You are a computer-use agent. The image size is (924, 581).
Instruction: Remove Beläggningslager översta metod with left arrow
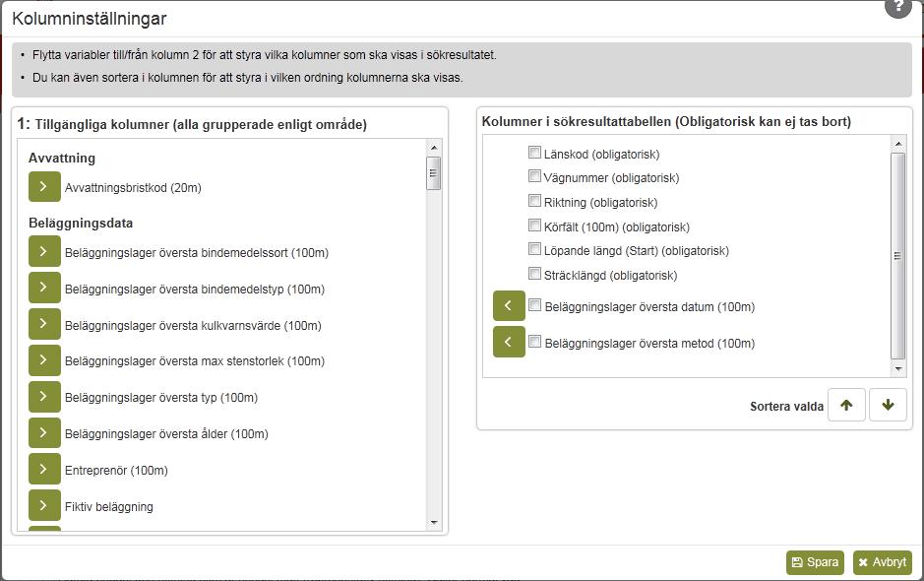tap(509, 342)
